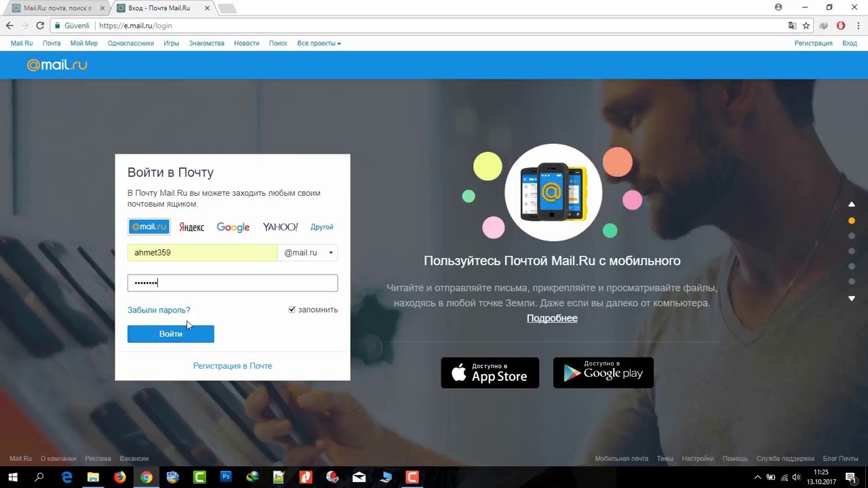Click the slide-down arrow on the right

coord(852,298)
